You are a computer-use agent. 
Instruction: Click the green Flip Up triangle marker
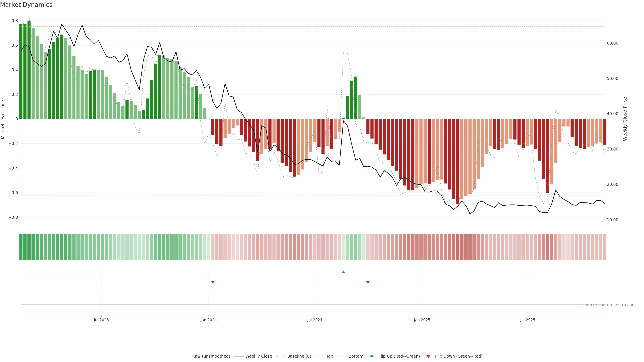tap(343, 272)
